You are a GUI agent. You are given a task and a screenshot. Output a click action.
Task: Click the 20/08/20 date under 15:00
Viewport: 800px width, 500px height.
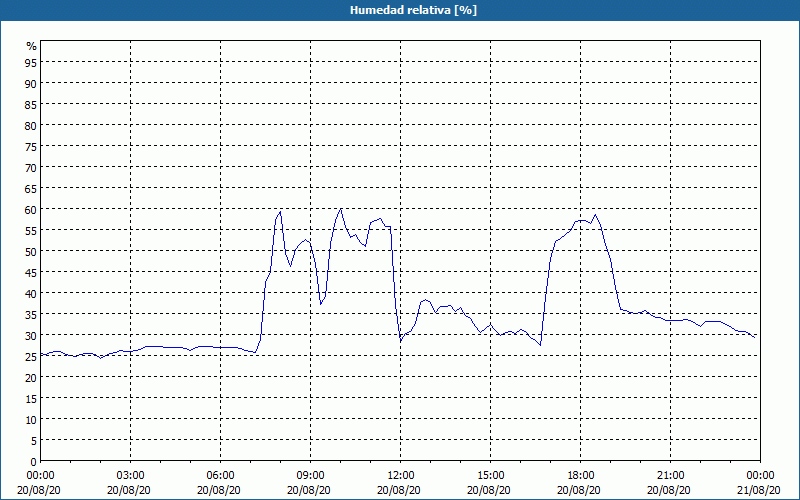489,490
